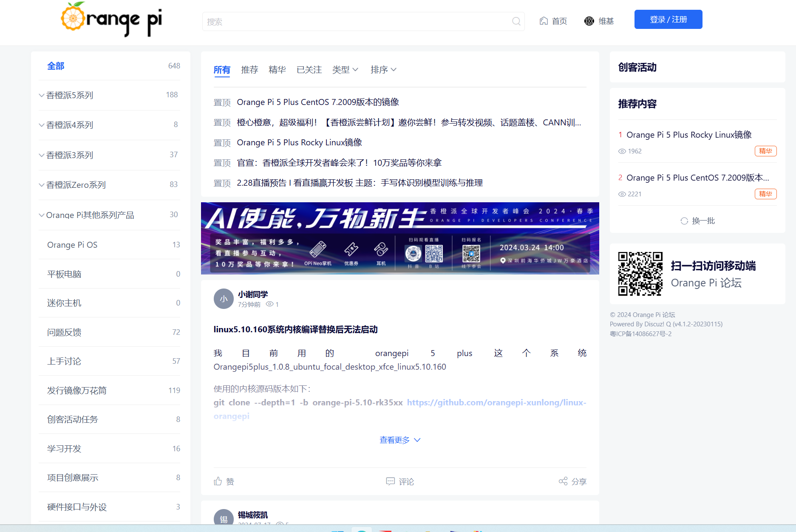Click into the 搜索 search field
The height and width of the screenshot is (532, 796).
(363, 21)
